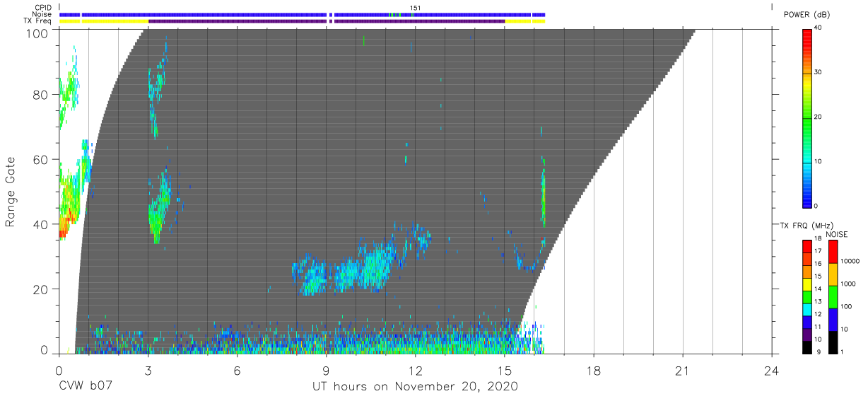Pick the blue 10 noise legend swatch

click(x=833, y=320)
